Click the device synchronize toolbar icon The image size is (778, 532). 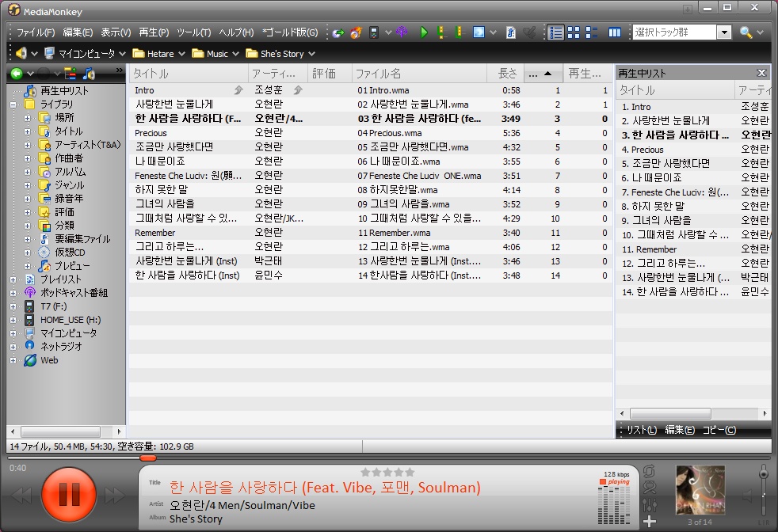374,32
